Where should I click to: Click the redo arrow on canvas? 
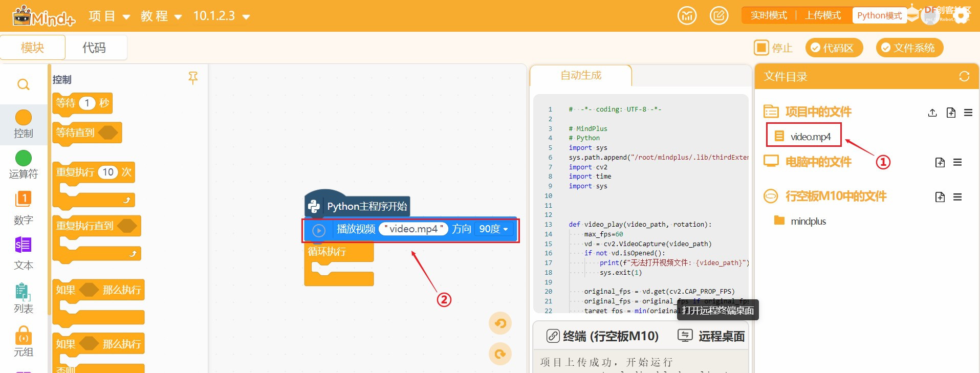(x=500, y=354)
